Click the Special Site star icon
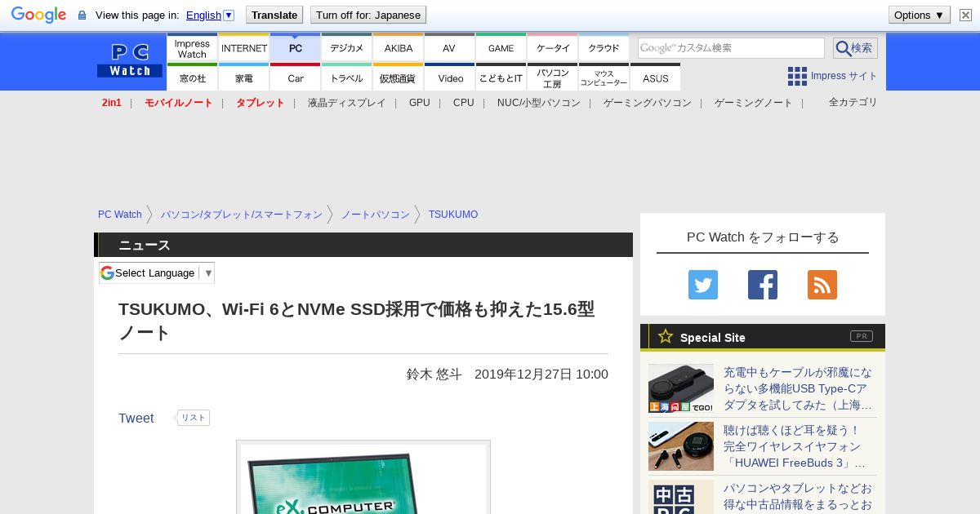The height and width of the screenshot is (514, 980). click(666, 336)
